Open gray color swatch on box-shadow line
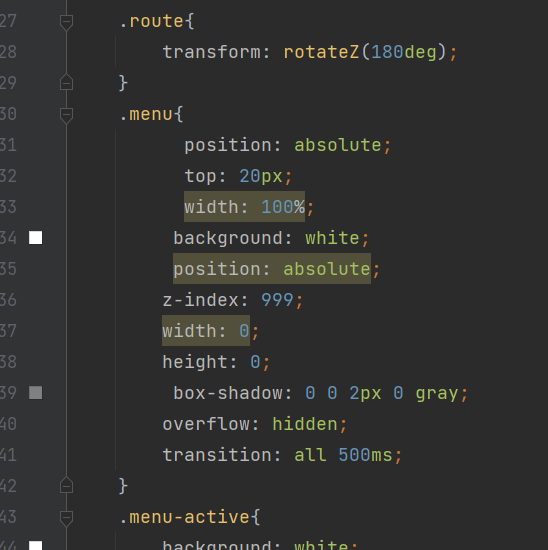The height and width of the screenshot is (550, 548). (x=35, y=393)
